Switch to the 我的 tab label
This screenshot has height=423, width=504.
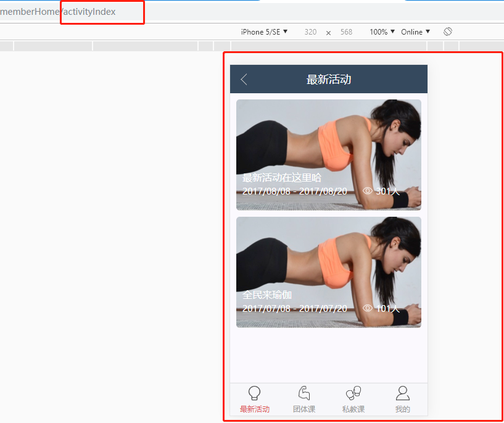(402, 409)
